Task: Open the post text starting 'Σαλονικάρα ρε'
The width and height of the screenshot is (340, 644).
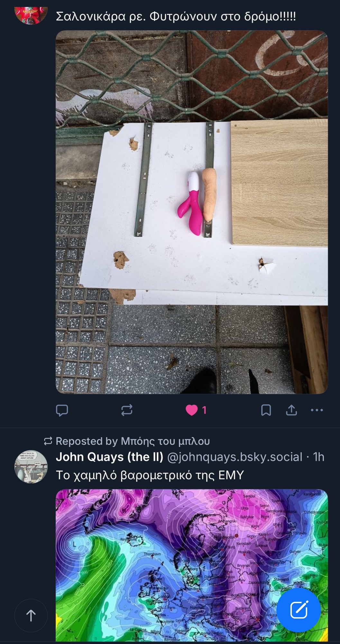Action: coord(176,16)
